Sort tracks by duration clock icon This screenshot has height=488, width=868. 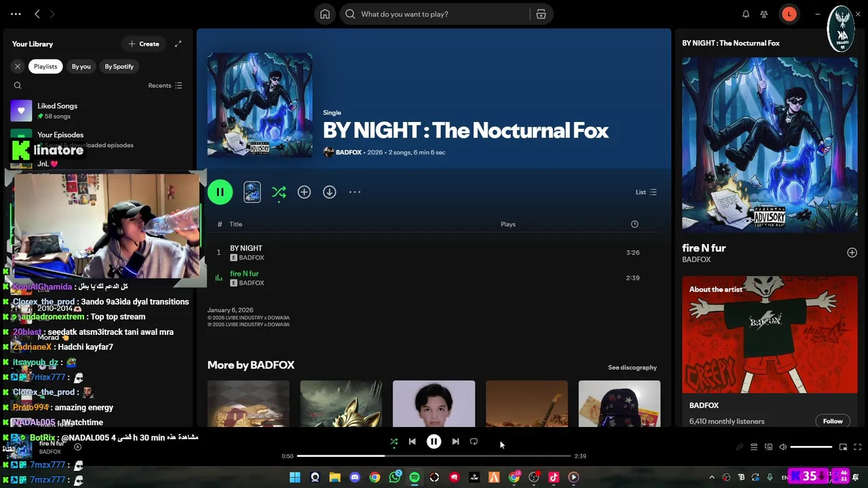pyautogui.click(x=635, y=224)
